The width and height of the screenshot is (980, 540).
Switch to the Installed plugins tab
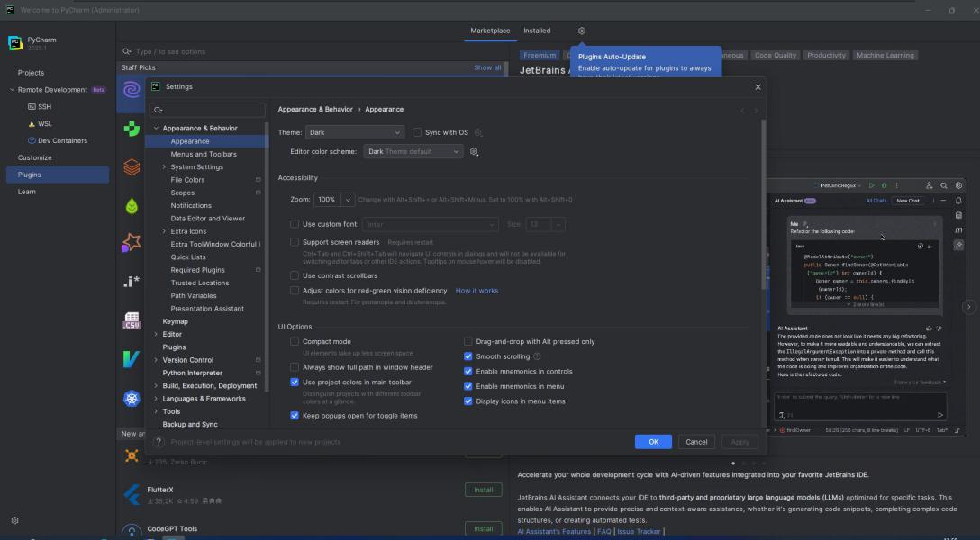[537, 31]
